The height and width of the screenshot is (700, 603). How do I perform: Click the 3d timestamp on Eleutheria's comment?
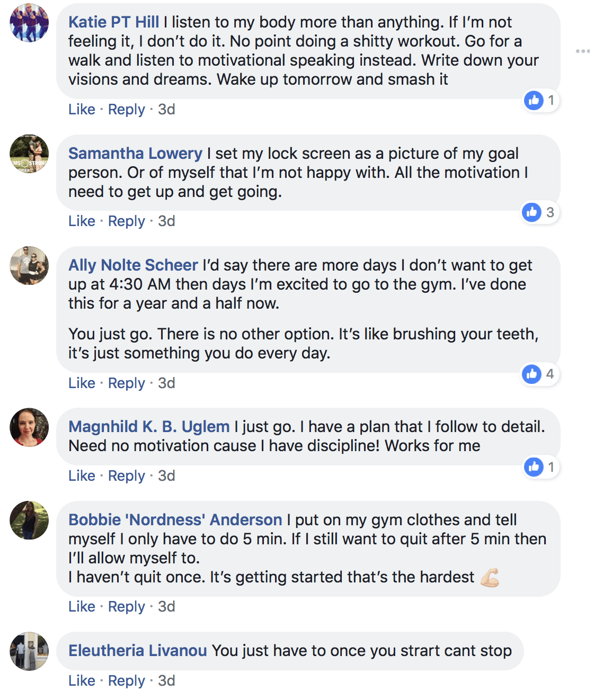166,681
